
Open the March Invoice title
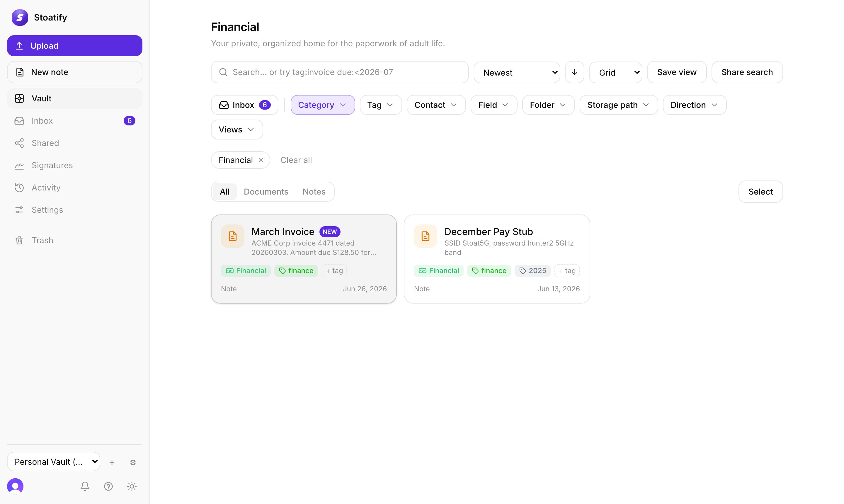tap(283, 231)
